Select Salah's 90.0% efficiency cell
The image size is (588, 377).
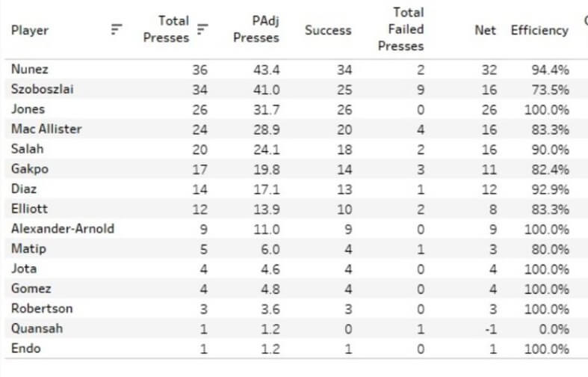(550, 150)
